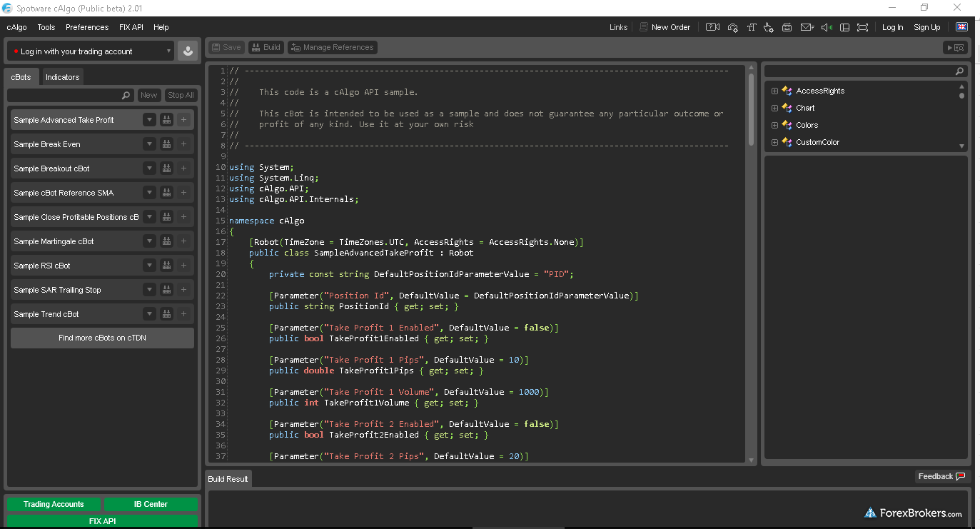
Task: Click the play with search icon in editor toolbar
Action: pos(955,48)
